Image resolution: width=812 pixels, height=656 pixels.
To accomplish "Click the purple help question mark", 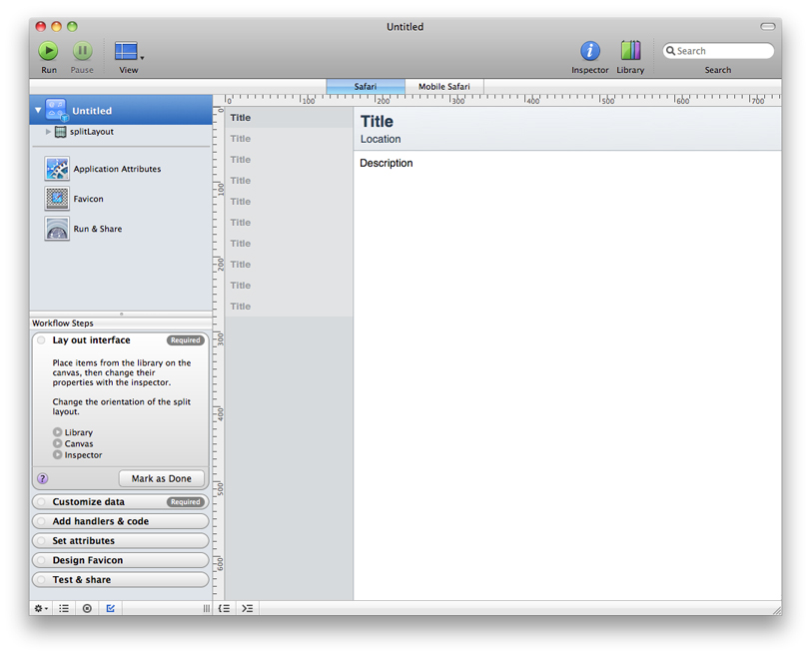I will point(42,478).
